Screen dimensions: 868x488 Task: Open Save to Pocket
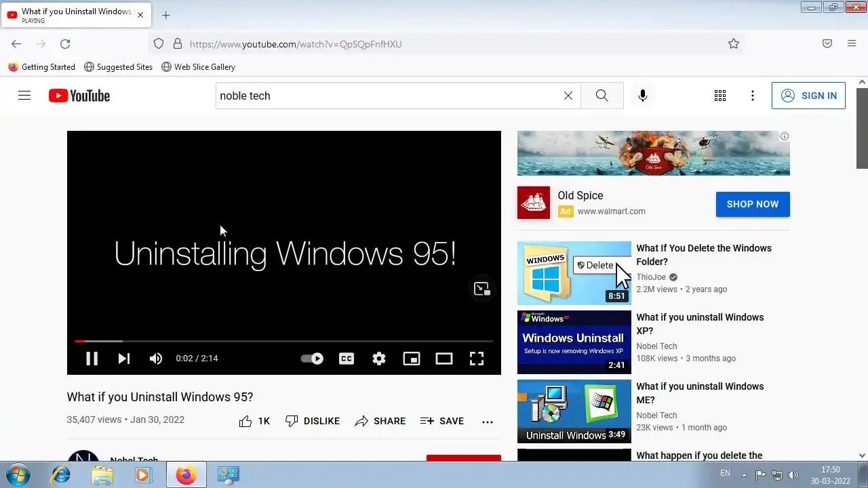point(827,44)
